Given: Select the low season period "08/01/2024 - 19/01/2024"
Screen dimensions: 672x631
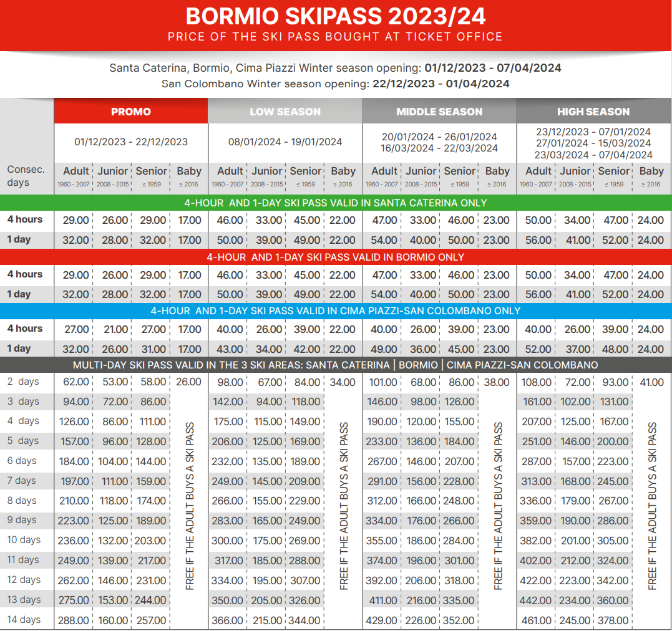Looking at the screenshot, I should [x=285, y=142].
